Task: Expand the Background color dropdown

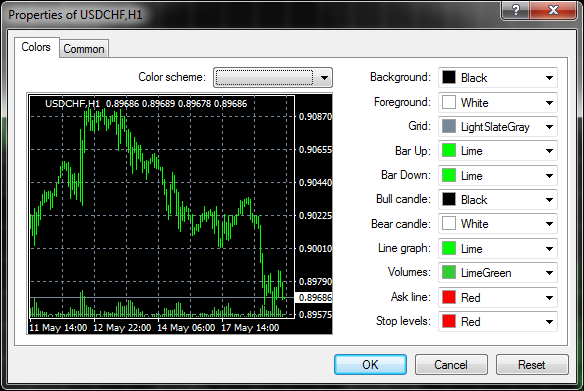Action: point(498,78)
